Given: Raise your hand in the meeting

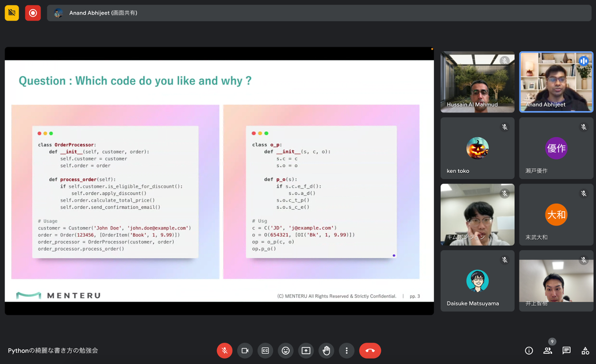Looking at the screenshot, I should point(326,350).
